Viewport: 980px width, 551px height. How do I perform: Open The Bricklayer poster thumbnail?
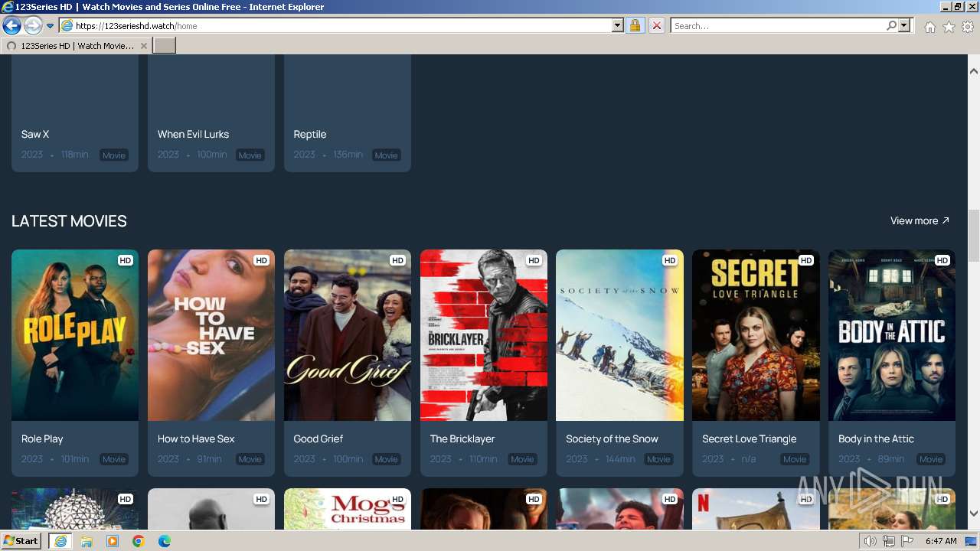(484, 335)
